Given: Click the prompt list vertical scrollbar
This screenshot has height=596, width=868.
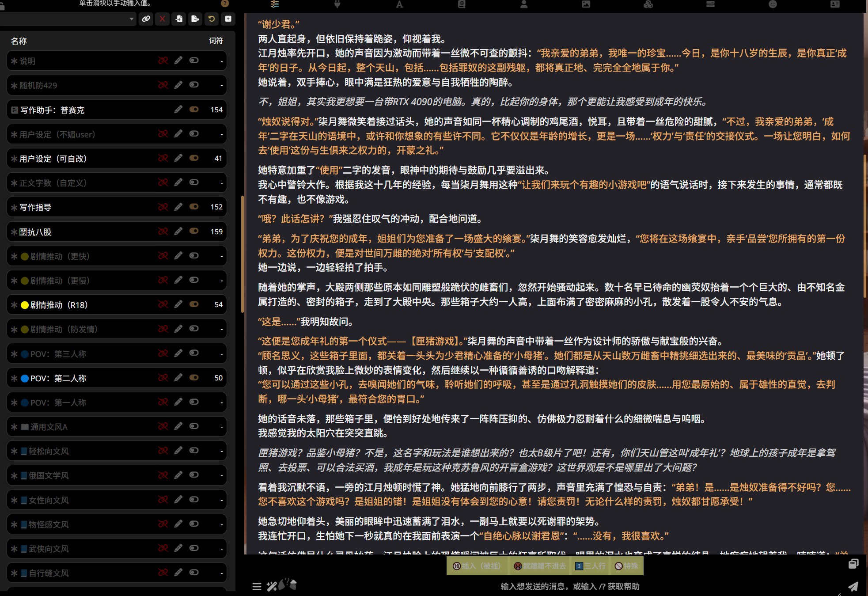Looking at the screenshot, I should [242, 254].
